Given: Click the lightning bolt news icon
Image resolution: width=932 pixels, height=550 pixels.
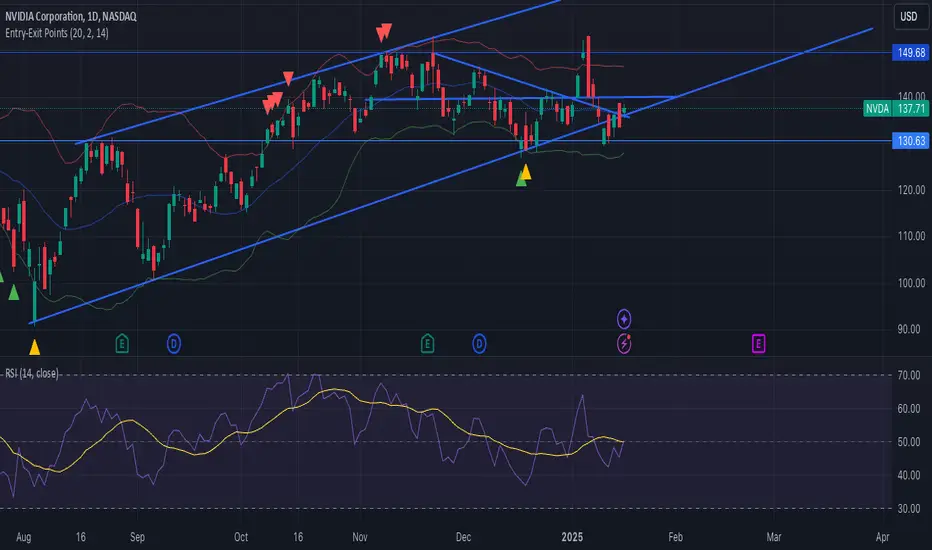Looking at the screenshot, I should point(624,344).
